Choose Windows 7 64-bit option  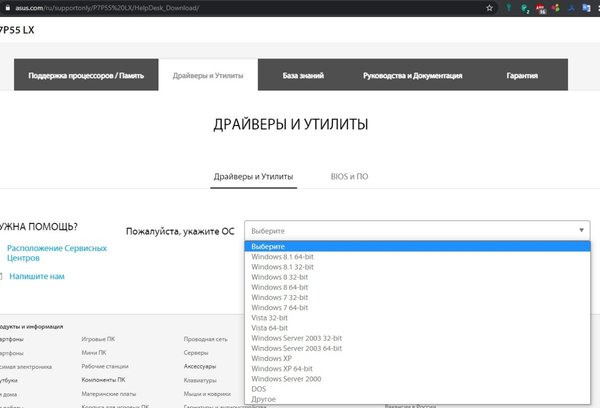[417, 307]
